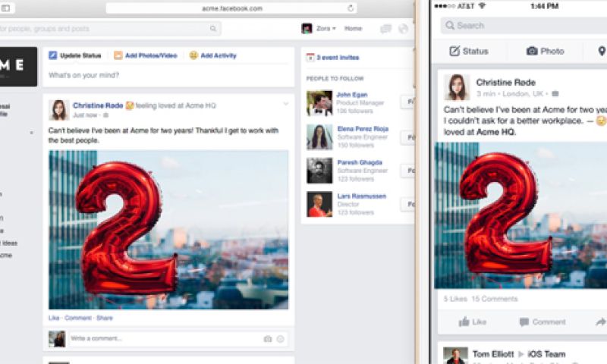
Task: Go to Home in the top navigation
Action: pyautogui.click(x=353, y=29)
